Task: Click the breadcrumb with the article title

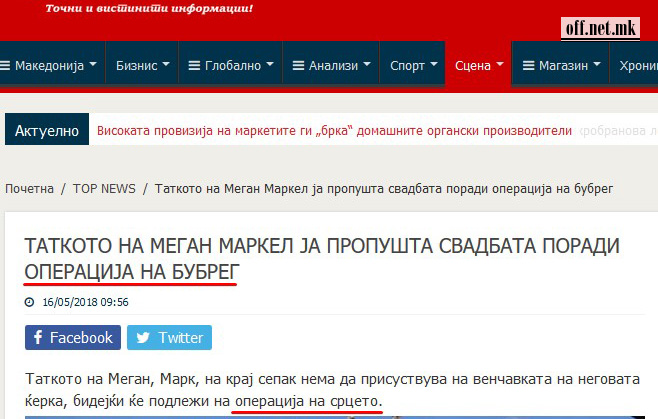Action: click(384, 189)
